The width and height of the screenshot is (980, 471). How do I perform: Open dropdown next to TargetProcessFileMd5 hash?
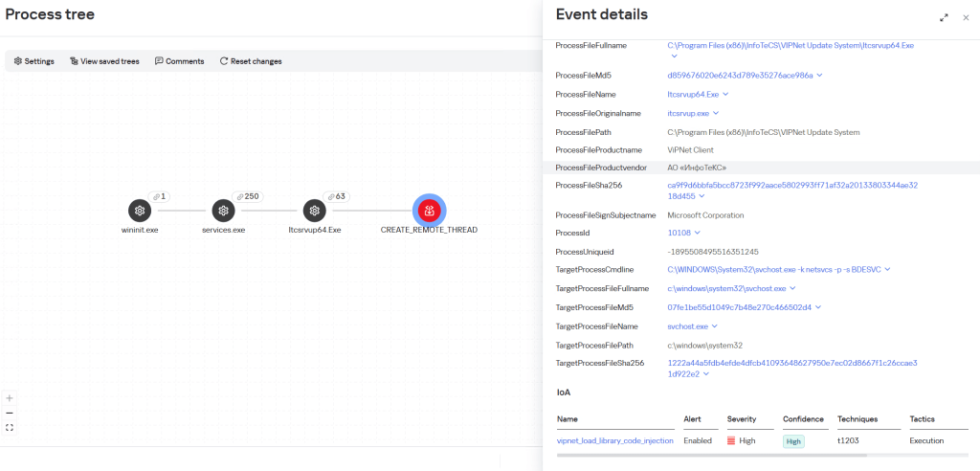[817, 307]
